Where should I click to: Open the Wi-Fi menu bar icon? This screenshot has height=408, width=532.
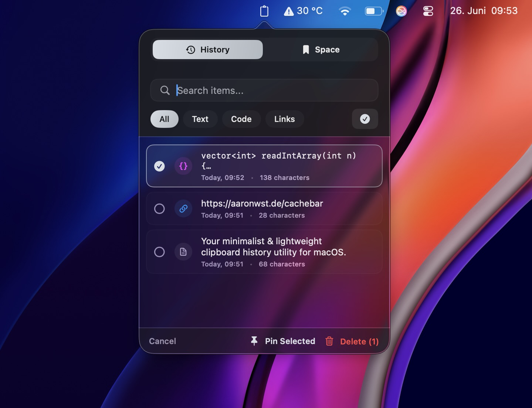tap(345, 11)
